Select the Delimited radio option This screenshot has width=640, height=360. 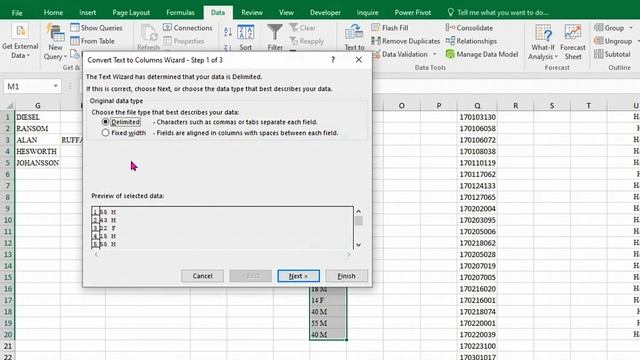[x=105, y=122]
